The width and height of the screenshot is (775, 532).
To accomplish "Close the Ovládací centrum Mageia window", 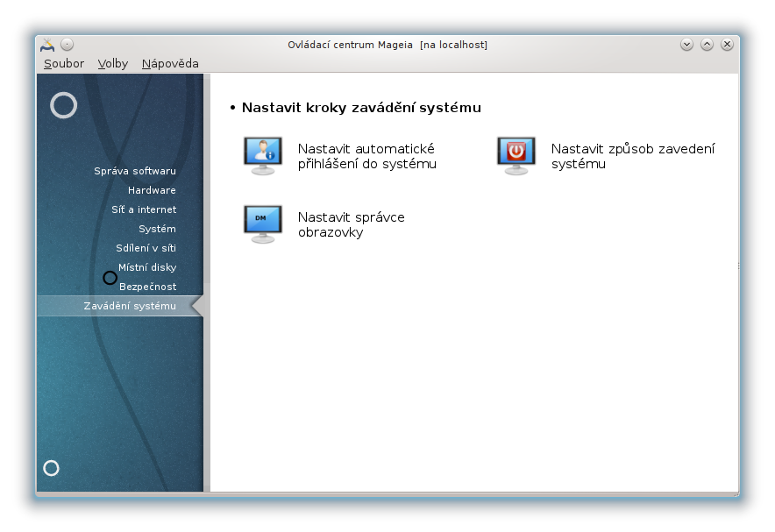I will pyautogui.click(x=727, y=45).
